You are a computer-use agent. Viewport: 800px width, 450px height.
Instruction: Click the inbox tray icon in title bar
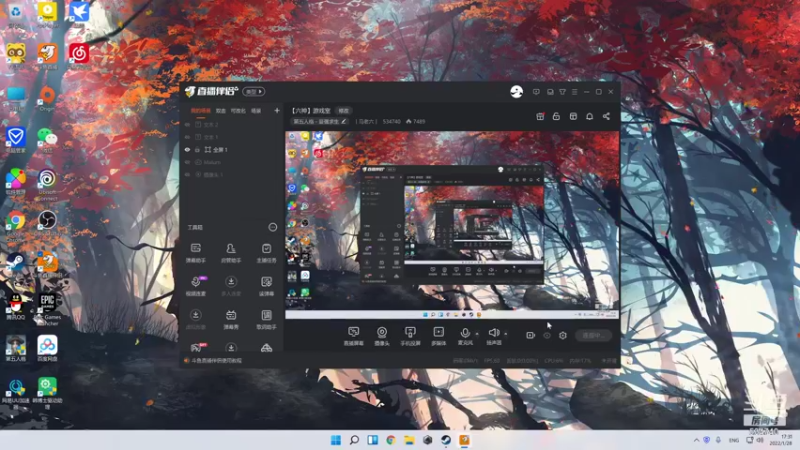550,92
